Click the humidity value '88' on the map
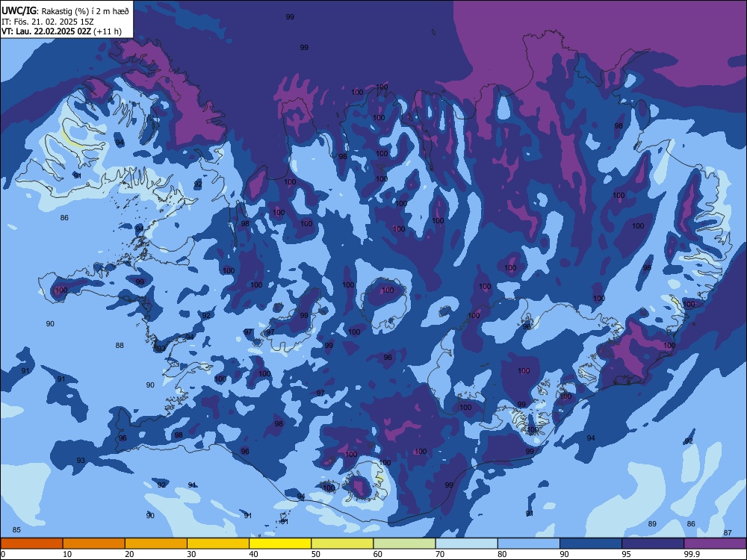The image size is (747, 560). pos(120,345)
